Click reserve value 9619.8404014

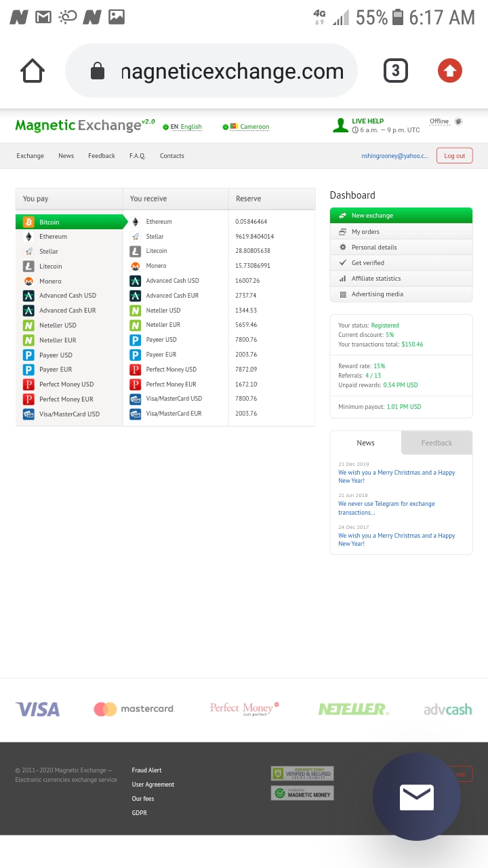pyautogui.click(x=254, y=237)
